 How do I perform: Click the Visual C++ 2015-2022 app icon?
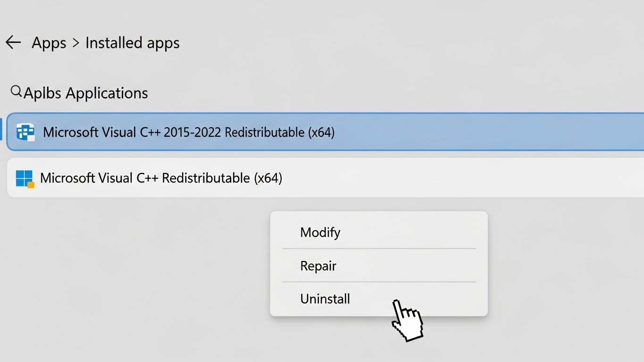click(x=25, y=132)
